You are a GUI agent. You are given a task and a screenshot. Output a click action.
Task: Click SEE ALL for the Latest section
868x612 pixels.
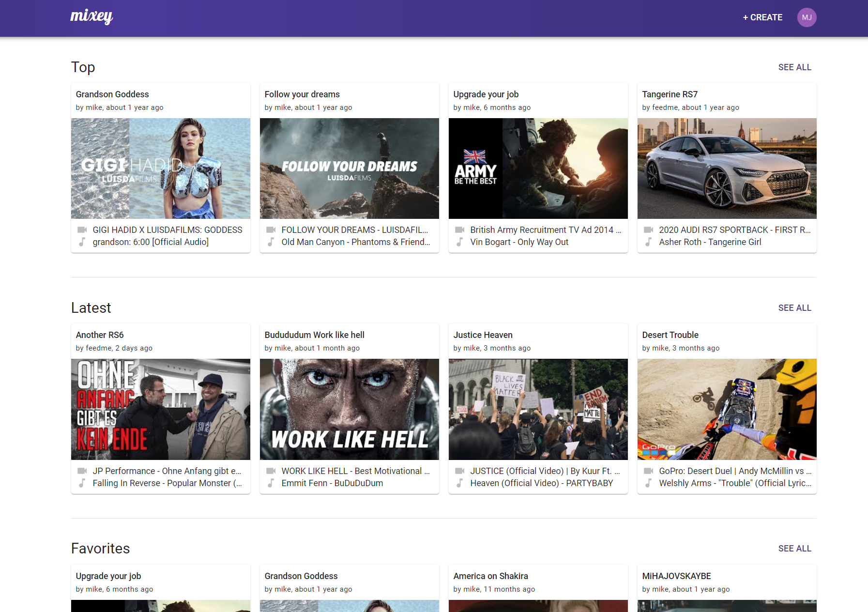[794, 308]
